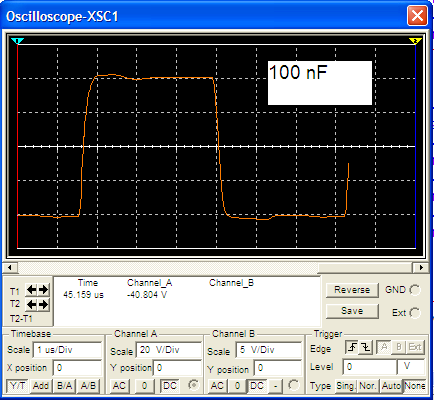
Task: Select rising edge trigger icon
Action: coord(352,348)
